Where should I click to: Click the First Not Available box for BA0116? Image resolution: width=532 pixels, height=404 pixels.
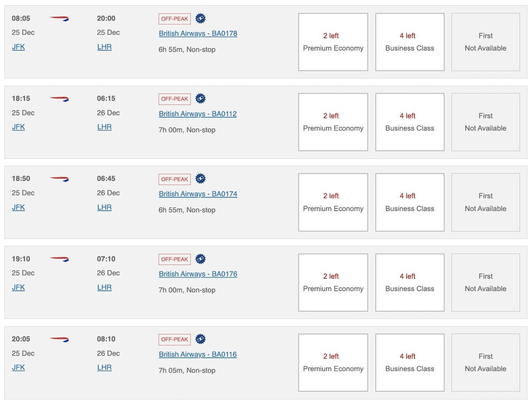(x=485, y=363)
